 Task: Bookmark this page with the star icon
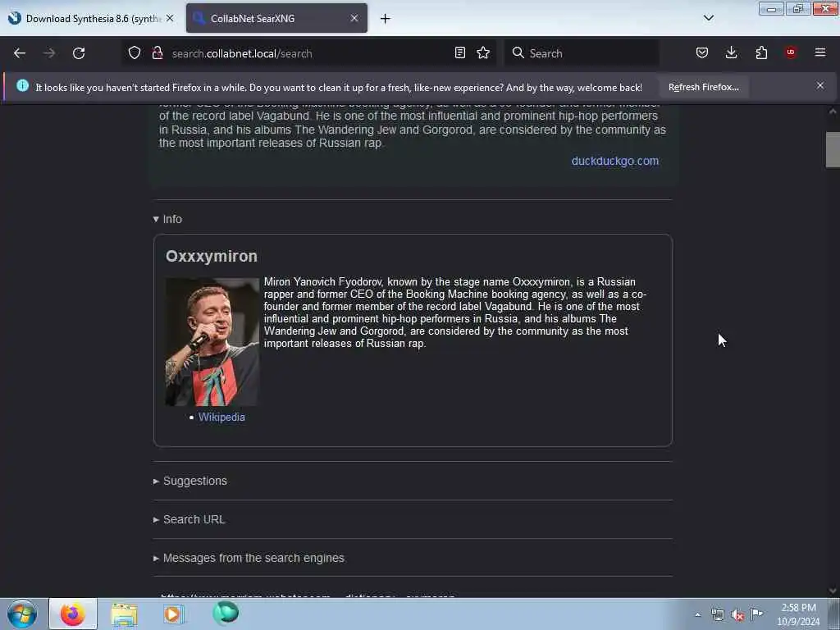pyautogui.click(x=483, y=52)
